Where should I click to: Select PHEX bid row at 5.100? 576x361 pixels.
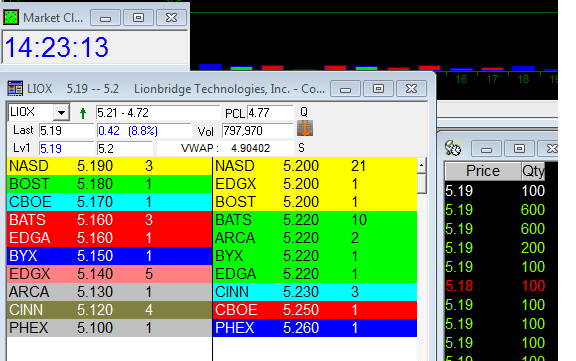(x=109, y=328)
